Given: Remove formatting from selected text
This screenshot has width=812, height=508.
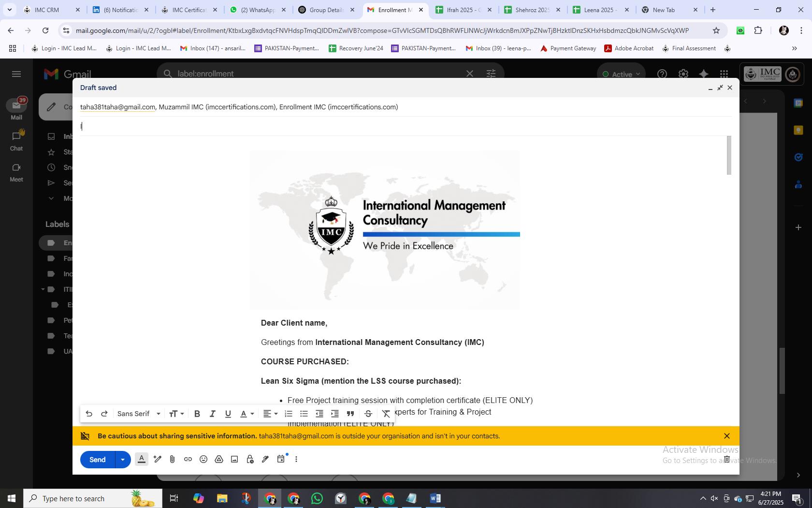Looking at the screenshot, I should click(x=386, y=414).
